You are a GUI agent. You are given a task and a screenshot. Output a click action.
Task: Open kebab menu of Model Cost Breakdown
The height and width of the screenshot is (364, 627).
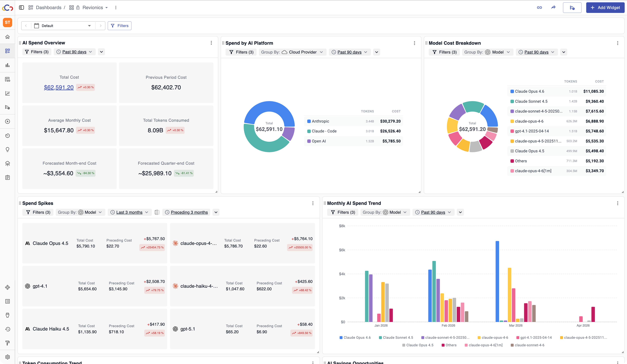tap(617, 43)
